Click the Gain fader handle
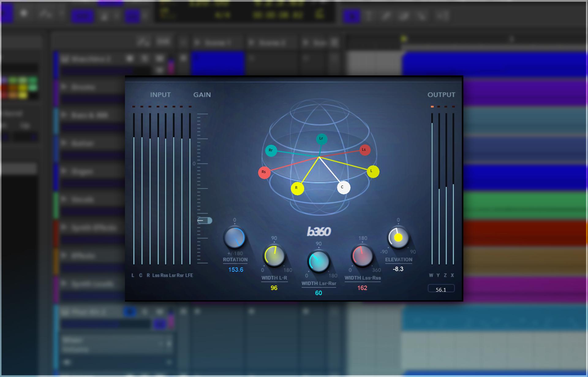The width and height of the screenshot is (588, 377). [205, 220]
